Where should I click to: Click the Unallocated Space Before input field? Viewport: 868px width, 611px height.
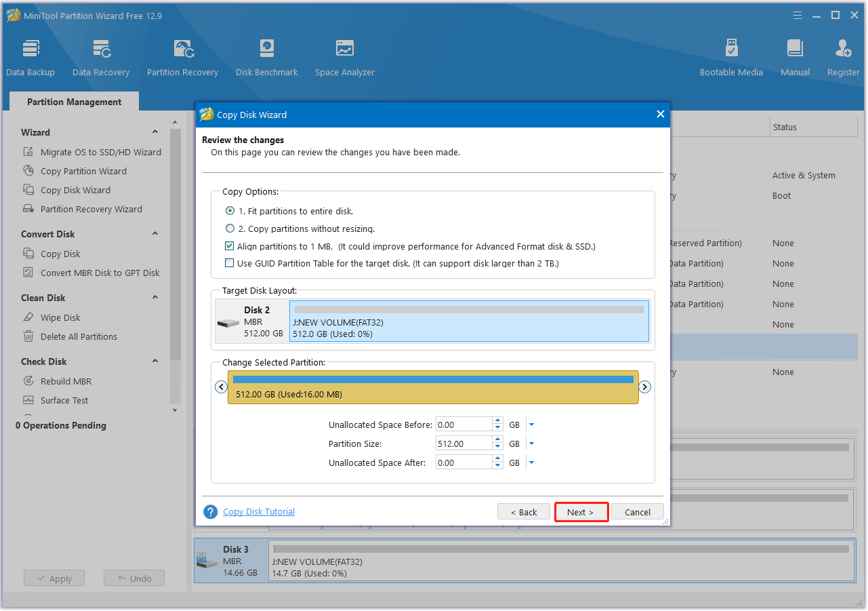(464, 425)
